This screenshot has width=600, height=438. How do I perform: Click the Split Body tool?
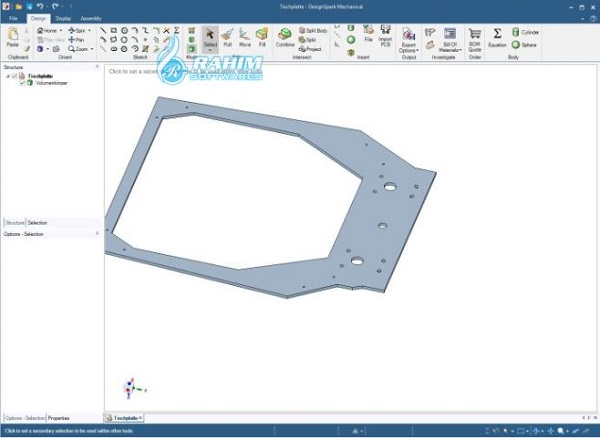click(x=313, y=30)
